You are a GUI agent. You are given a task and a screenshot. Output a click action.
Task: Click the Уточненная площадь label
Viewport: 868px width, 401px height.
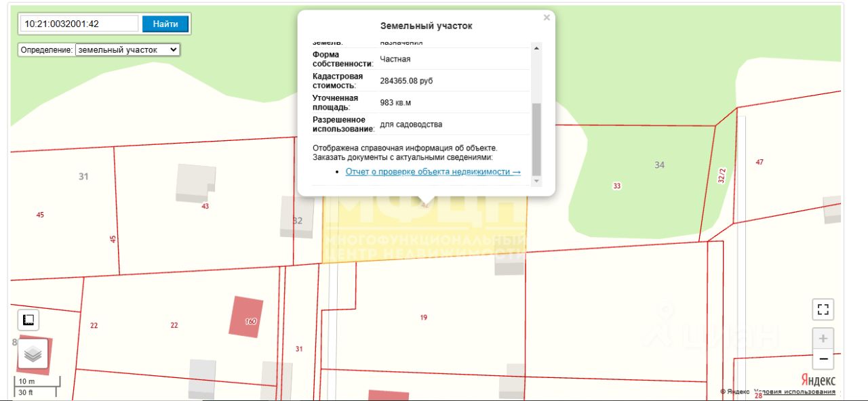pyautogui.click(x=335, y=102)
